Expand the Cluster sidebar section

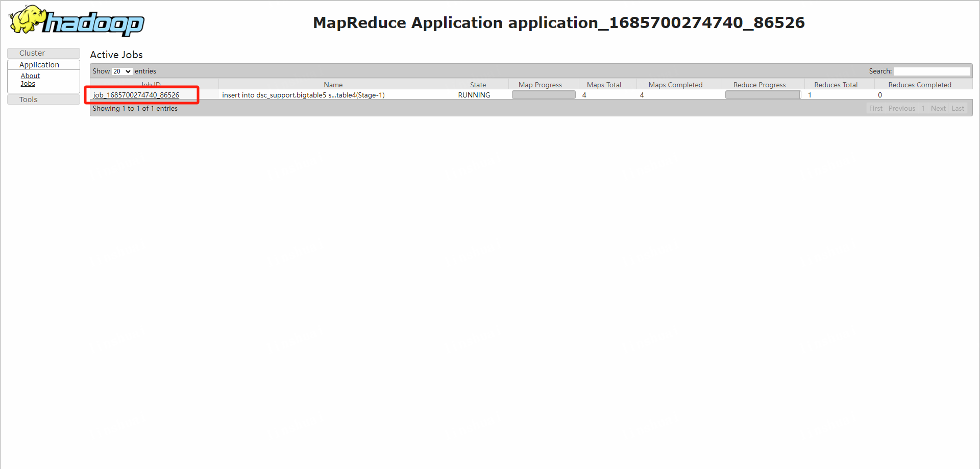click(x=32, y=53)
